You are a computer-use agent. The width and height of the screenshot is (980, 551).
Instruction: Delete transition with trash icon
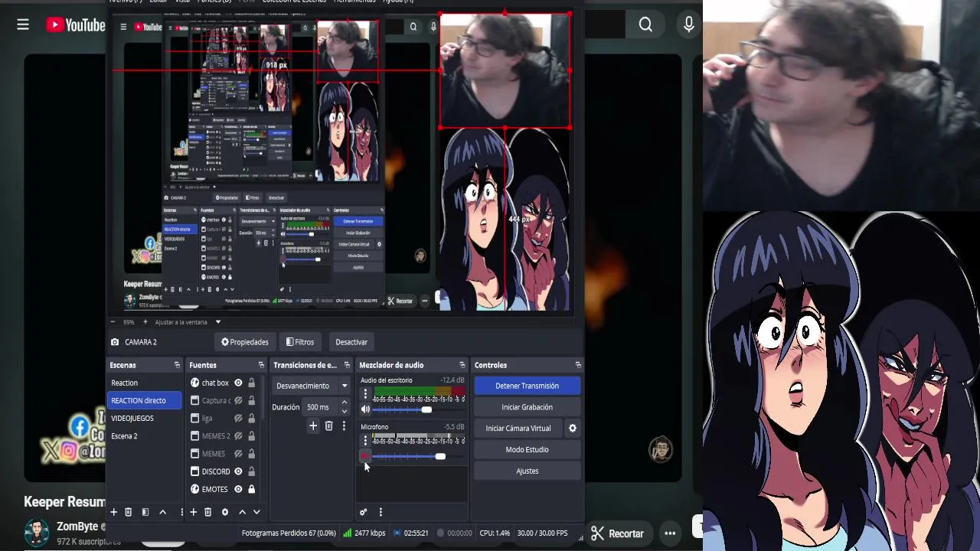tap(328, 426)
